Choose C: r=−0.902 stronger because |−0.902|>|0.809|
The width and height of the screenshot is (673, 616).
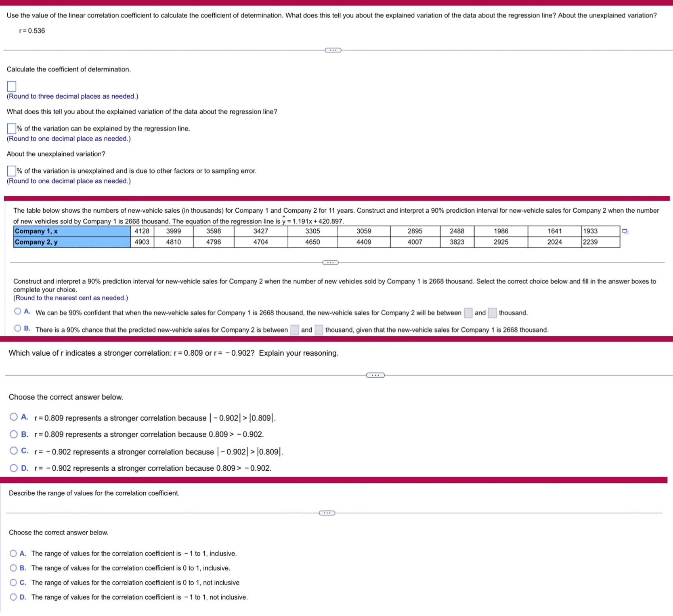14,450
